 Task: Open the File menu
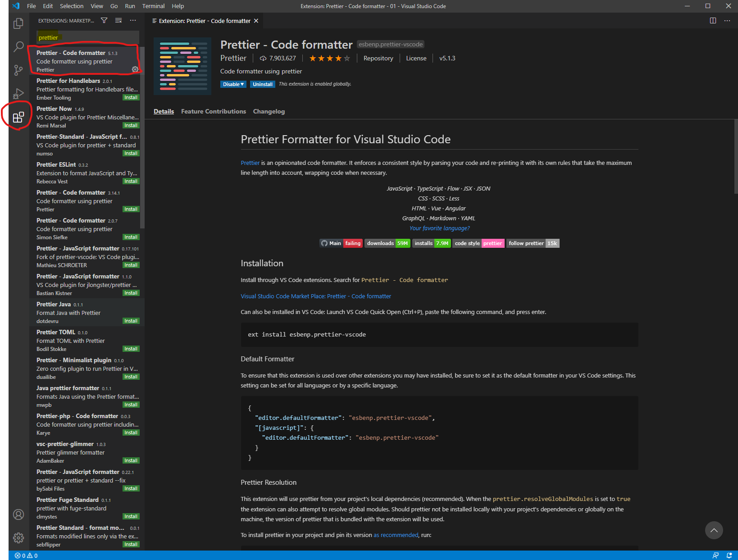(32, 6)
